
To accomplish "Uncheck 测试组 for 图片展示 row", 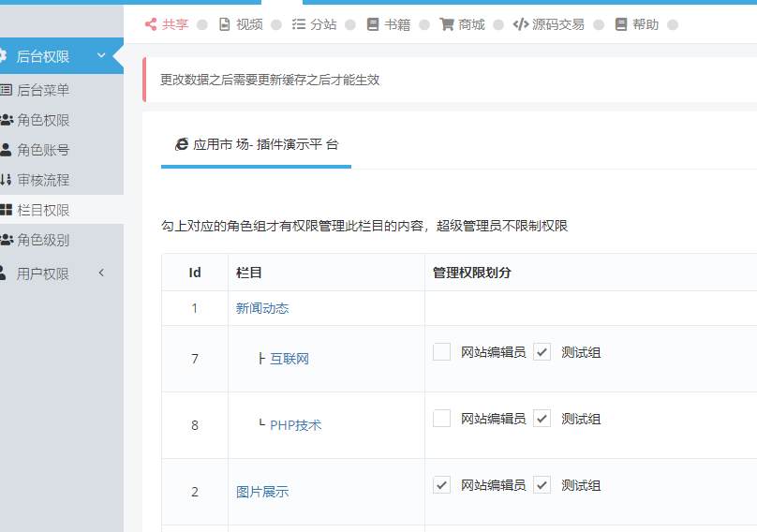I will tap(542, 485).
